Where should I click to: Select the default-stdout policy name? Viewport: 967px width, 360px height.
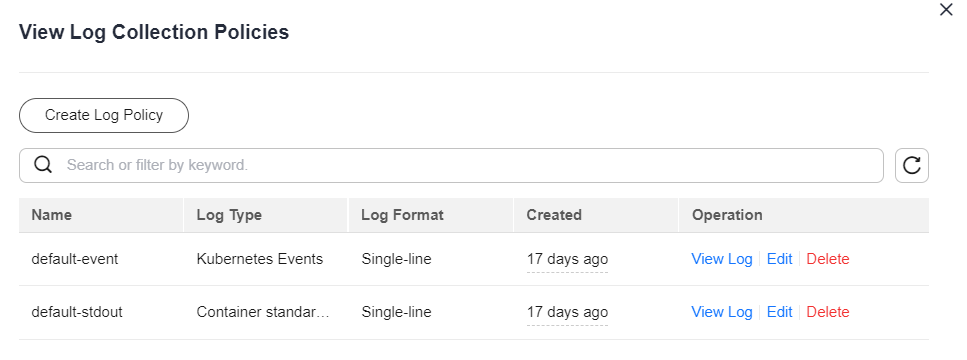77,312
